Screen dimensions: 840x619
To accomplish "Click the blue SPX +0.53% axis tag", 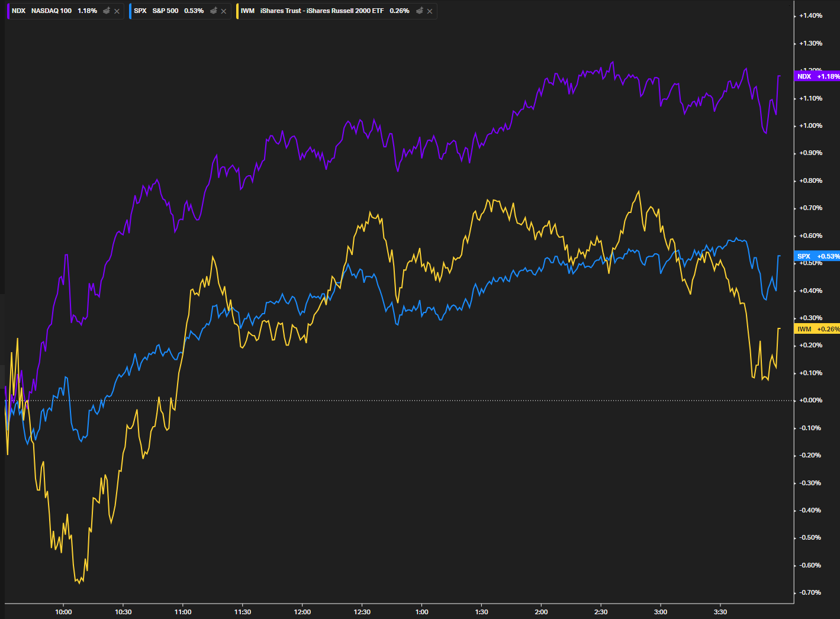I will 818,256.
